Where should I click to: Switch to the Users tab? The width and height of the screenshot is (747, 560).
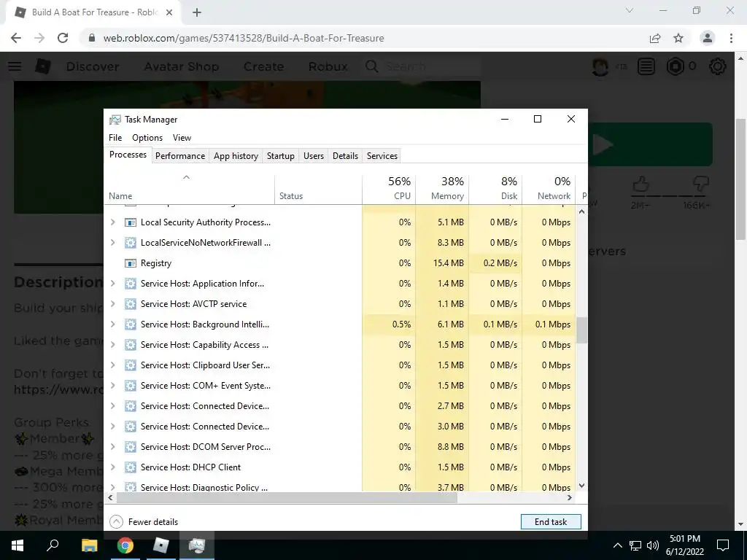click(314, 156)
